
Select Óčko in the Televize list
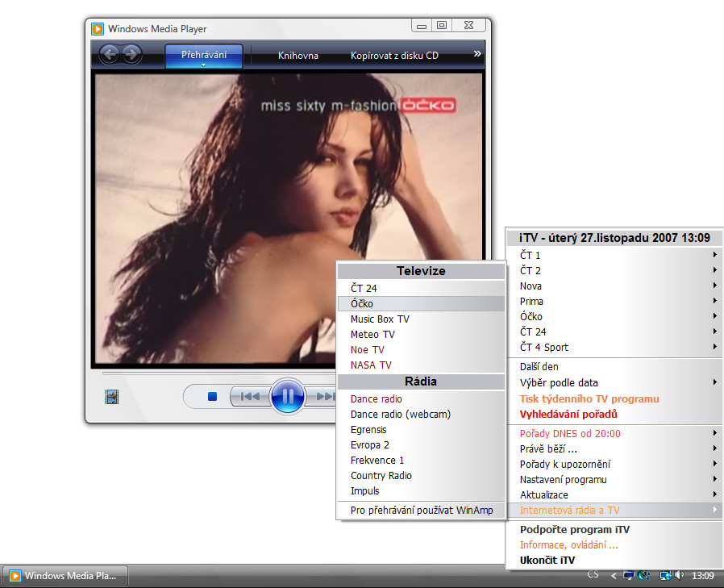[x=421, y=303]
